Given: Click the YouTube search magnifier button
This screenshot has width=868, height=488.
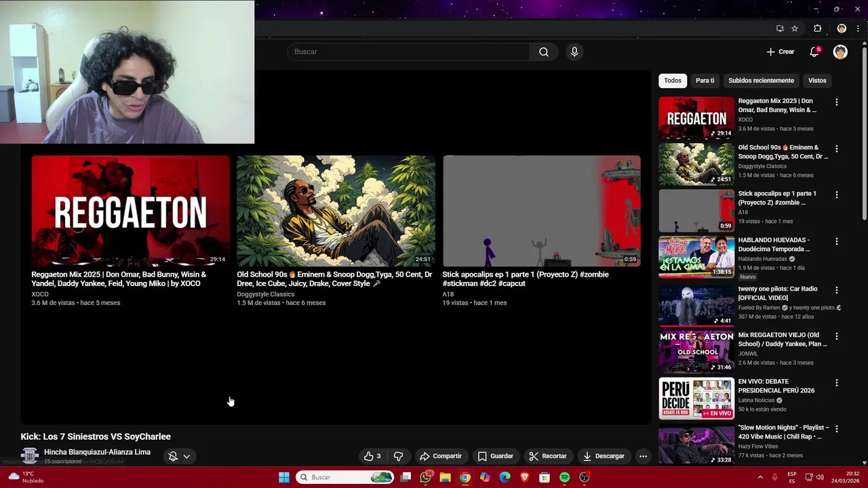Looking at the screenshot, I should (543, 52).
